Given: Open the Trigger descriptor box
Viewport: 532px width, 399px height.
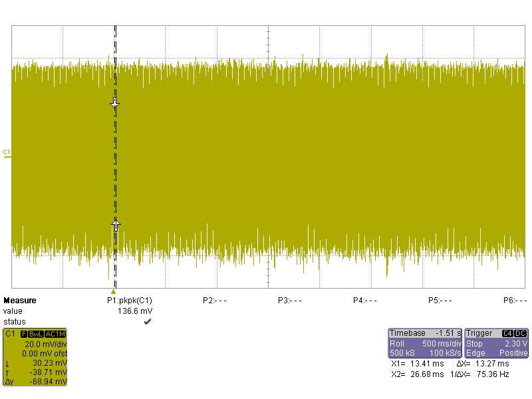Looking at the screenshot, I should tap(496, 343).
